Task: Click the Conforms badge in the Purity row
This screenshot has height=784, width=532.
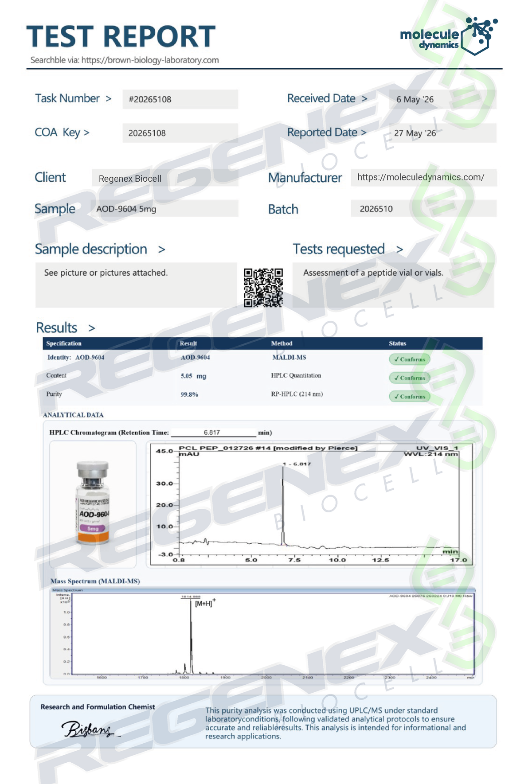Action: pos(410,397)
